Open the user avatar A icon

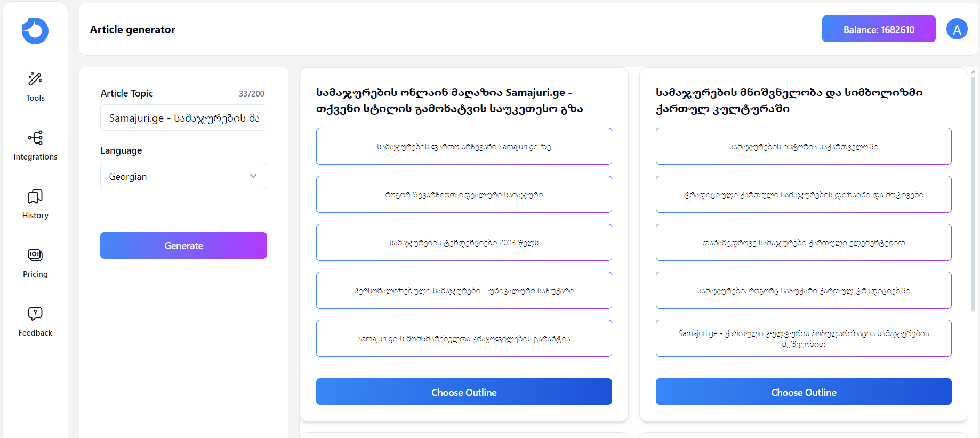pos(957,29)
